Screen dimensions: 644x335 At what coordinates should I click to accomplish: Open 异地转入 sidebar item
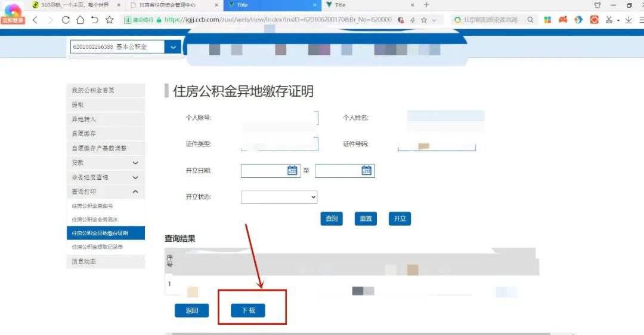point(106,119)
